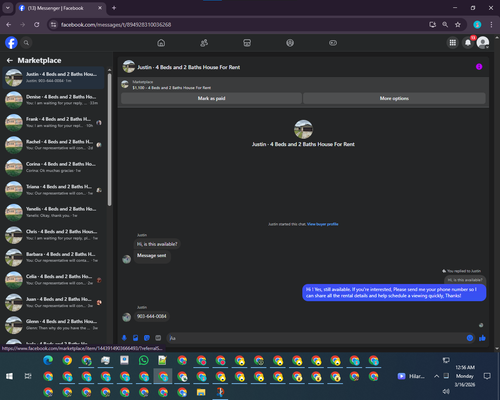The height and width of the screenshot is (400, 500).
Task: Open the Windows notification center
Action: click(x=487, y=376)
